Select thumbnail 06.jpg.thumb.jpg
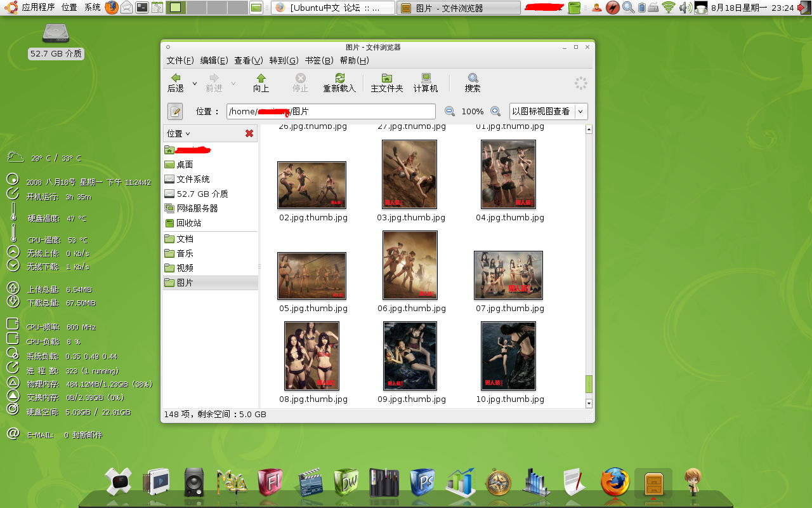The image size is (812, 508). coord(410,265)
